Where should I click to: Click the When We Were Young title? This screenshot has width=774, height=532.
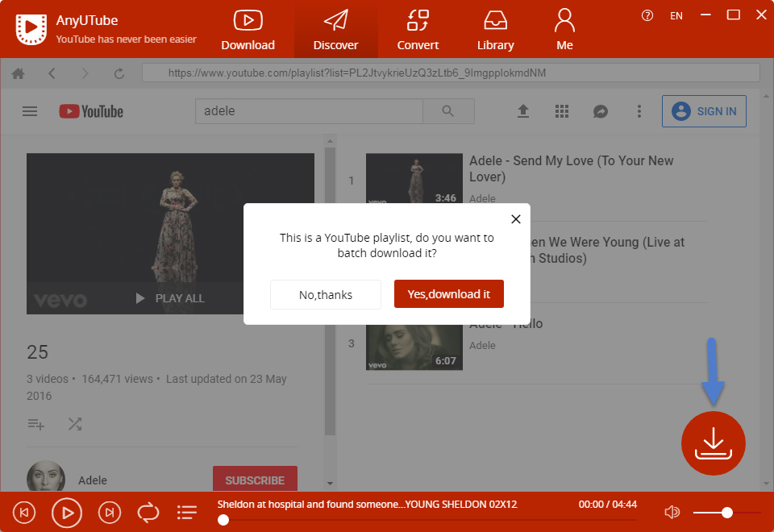point(607,250)
